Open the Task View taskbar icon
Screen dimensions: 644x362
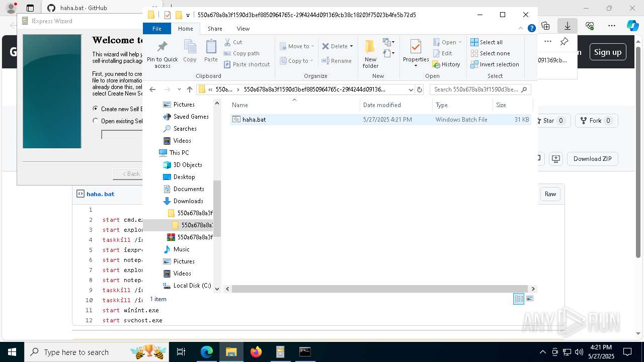coord(181,352)
